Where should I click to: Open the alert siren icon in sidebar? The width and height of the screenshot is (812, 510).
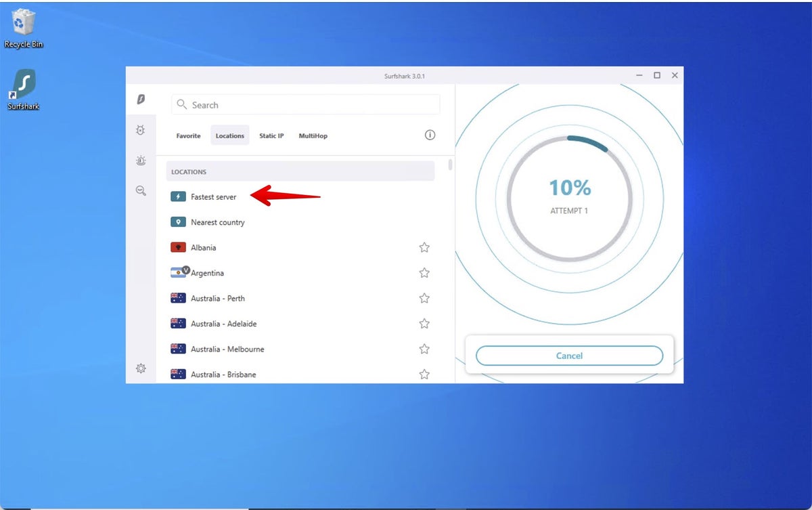141,161
